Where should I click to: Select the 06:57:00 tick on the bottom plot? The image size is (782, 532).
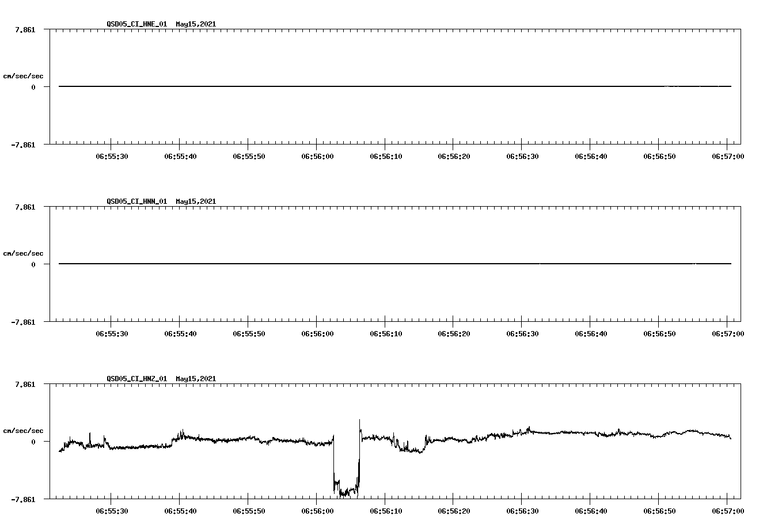[728, 510]
